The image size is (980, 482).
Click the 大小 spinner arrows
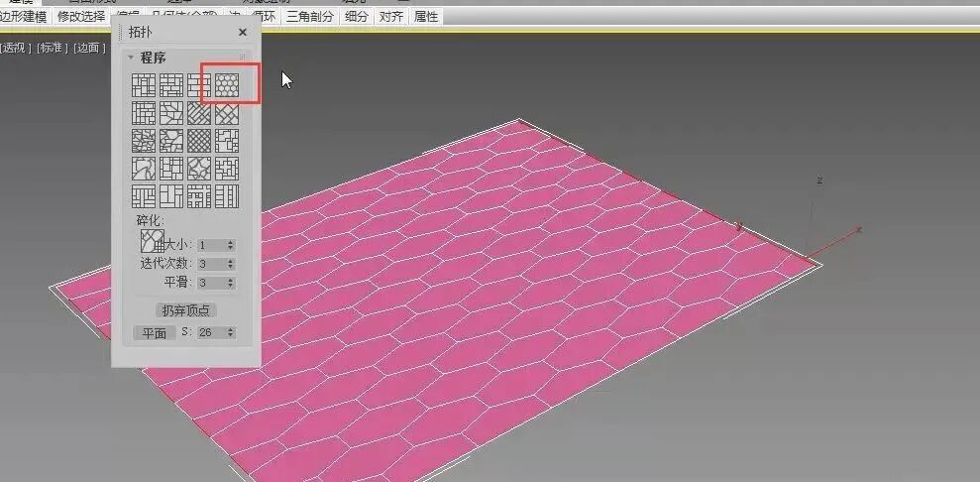231,245
